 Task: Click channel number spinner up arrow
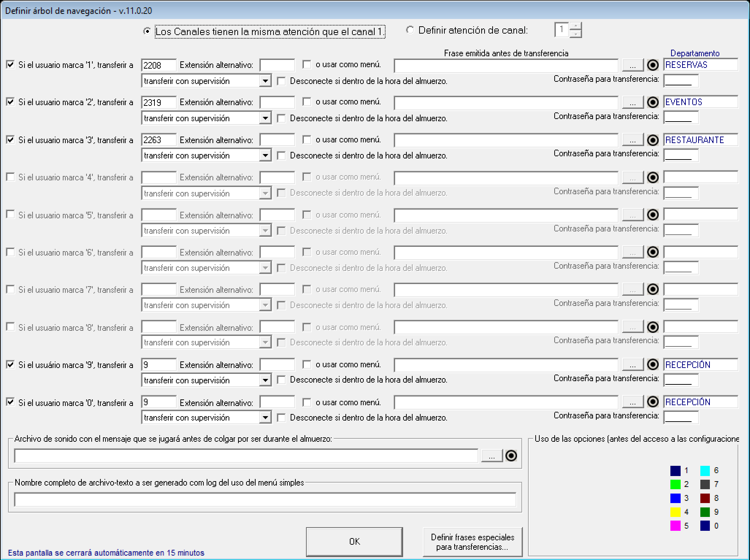click(575, 26)
